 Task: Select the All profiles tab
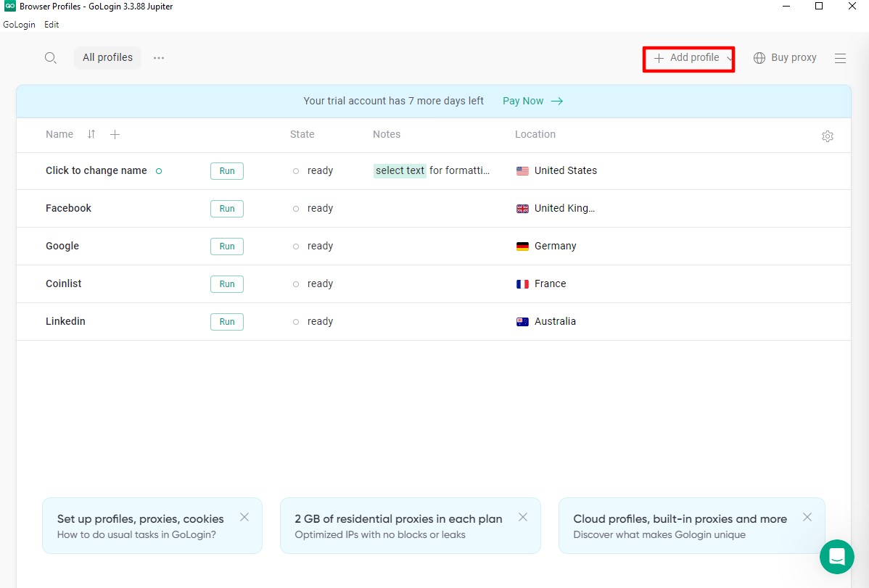(107, 57)
